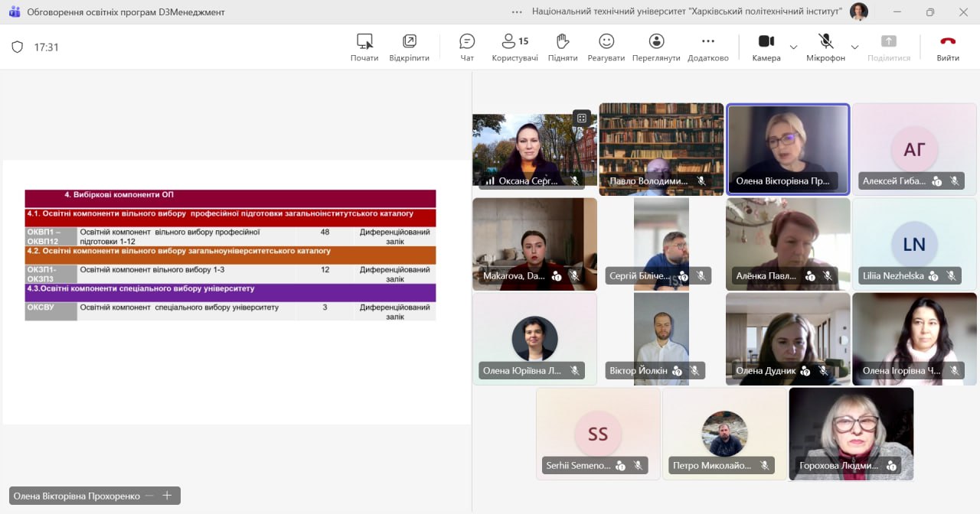Open the Реагувати reactions menu
The width and height of the screenshot is (980, 514).
pyautogui.click(x=606, y=47)
